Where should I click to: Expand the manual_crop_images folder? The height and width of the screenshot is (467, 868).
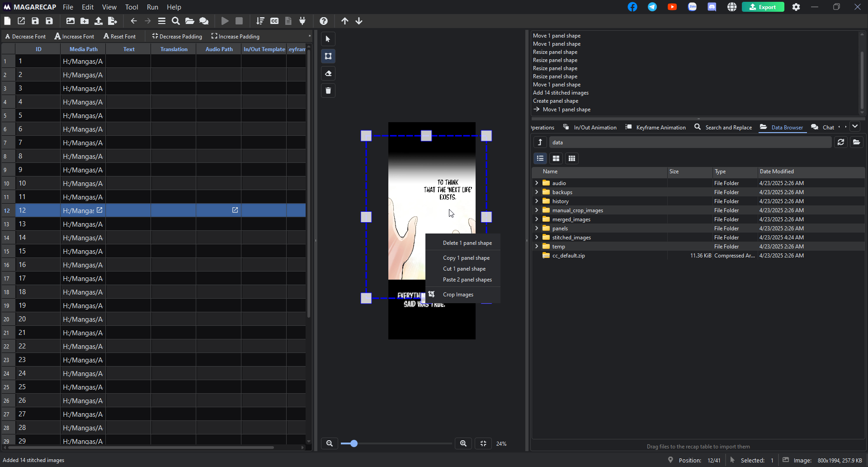[537, 210]
